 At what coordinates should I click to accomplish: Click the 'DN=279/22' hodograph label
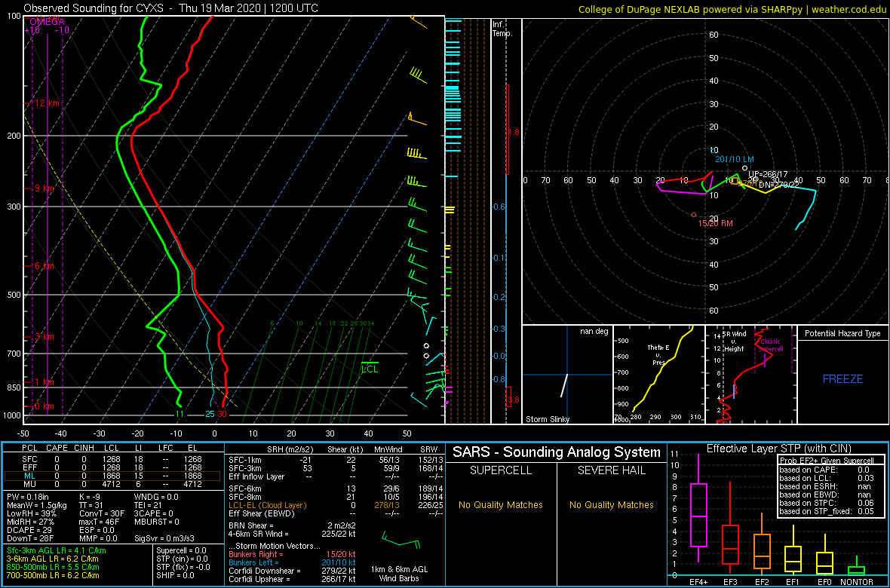(x=778, y=185)
